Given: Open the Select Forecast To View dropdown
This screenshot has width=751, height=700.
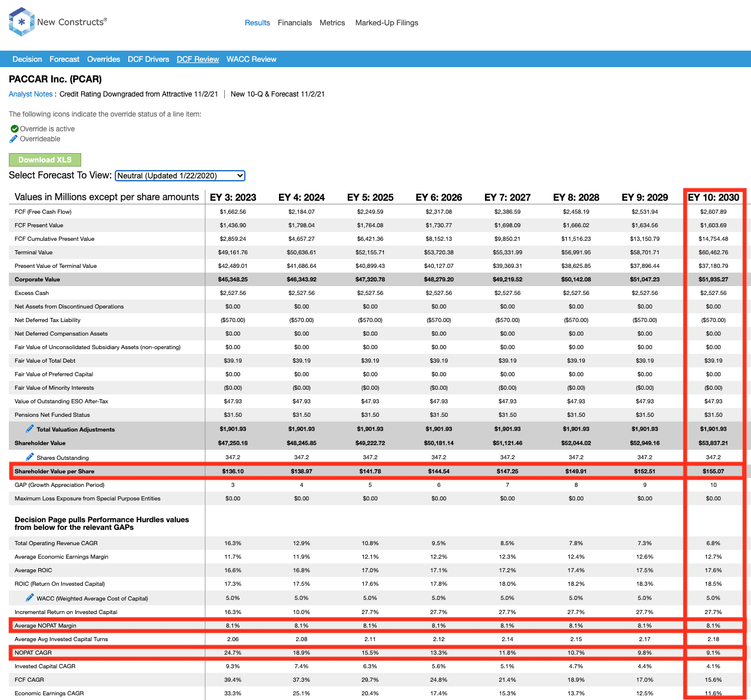Looking at the screenshot, I should 180,175.
